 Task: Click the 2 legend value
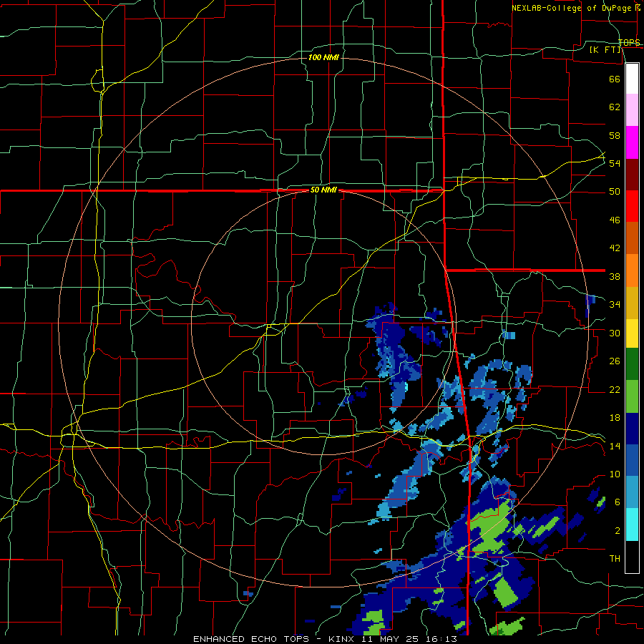617,531
